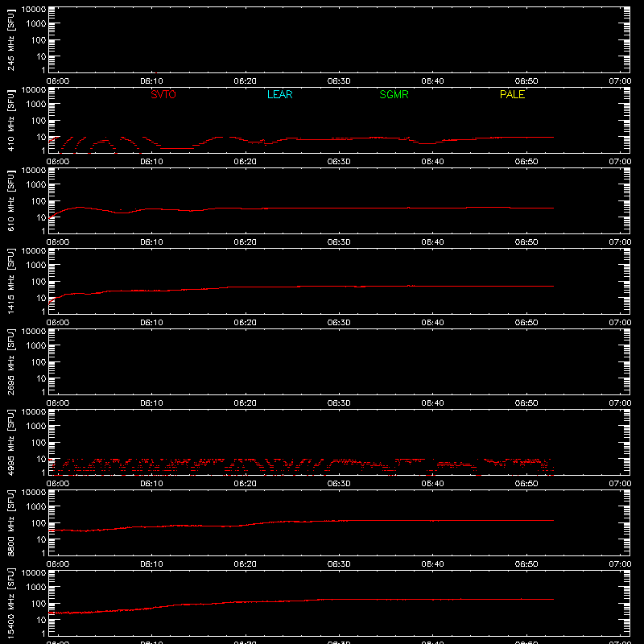
Task: Click the 07:00 tick under the 4995 MHz plot
Action: (x=620, y=484)
